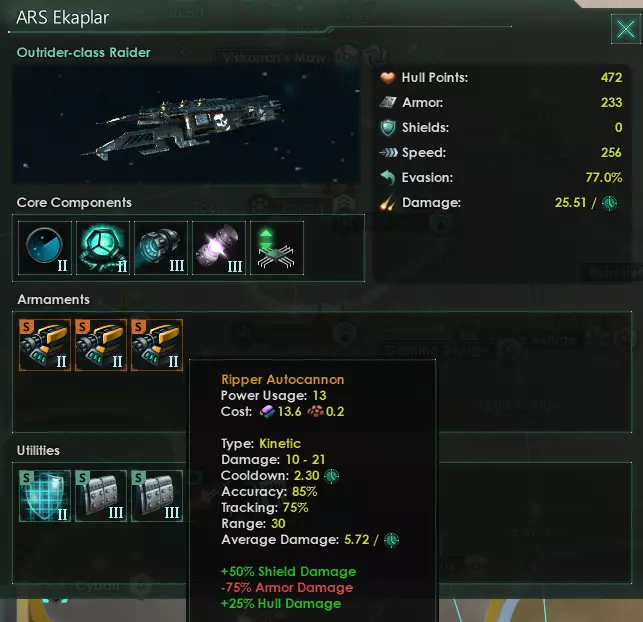Click the Hull Points heart icon
The image size is (643, 622).
pos(387,77)
